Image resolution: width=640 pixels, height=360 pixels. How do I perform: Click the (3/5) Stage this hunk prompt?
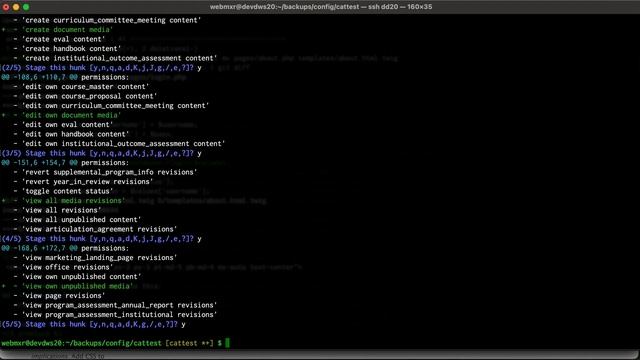coord(101,153)
